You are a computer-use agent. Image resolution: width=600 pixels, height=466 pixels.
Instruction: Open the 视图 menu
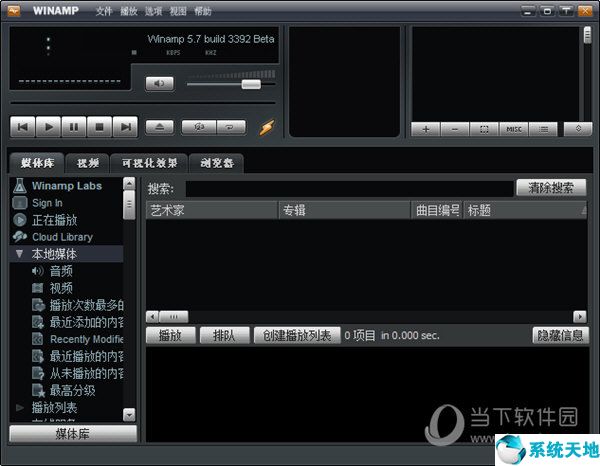(x=178, y=11)
